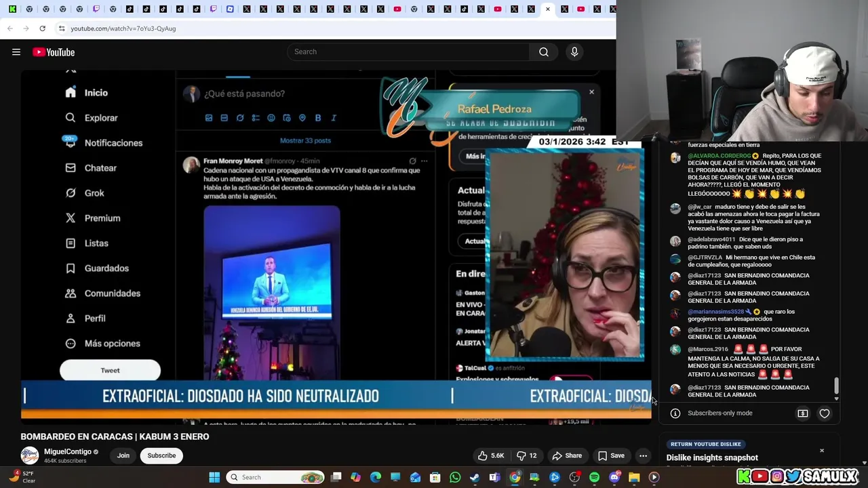868x488 pixels.
Task: Dislike the video showing 12 dislikes
Action: pos(527,455)
